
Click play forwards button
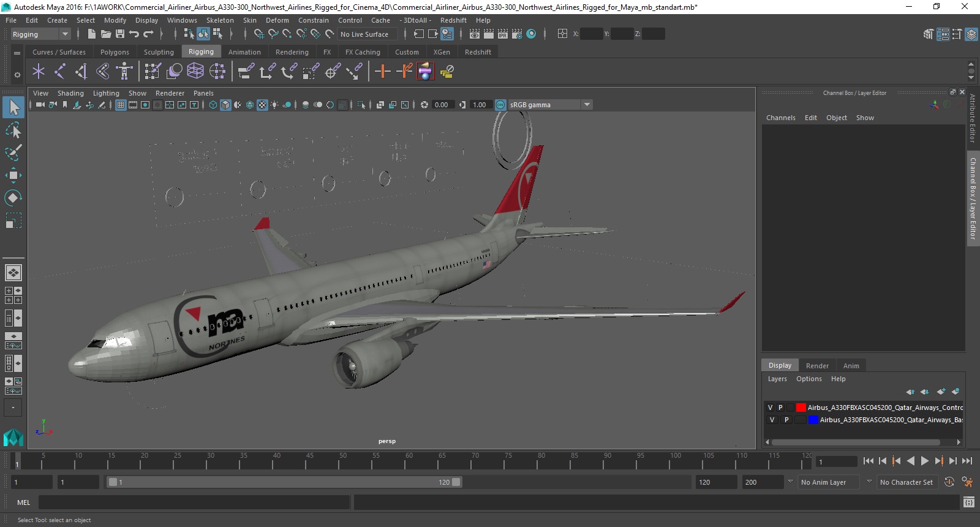coord(925,461)
